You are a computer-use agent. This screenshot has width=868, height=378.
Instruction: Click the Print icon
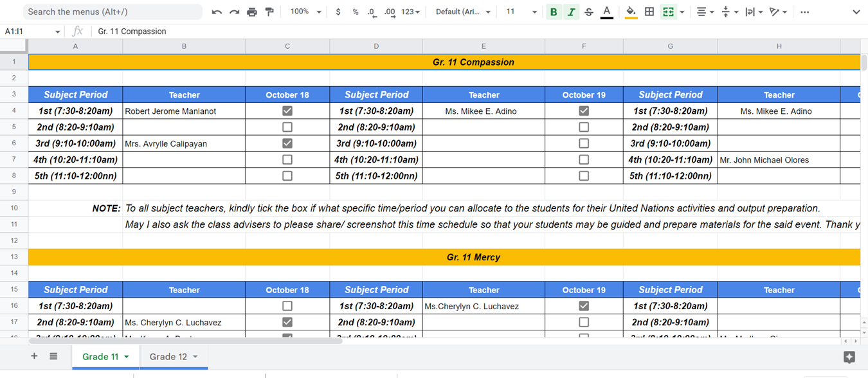(252, 12)
